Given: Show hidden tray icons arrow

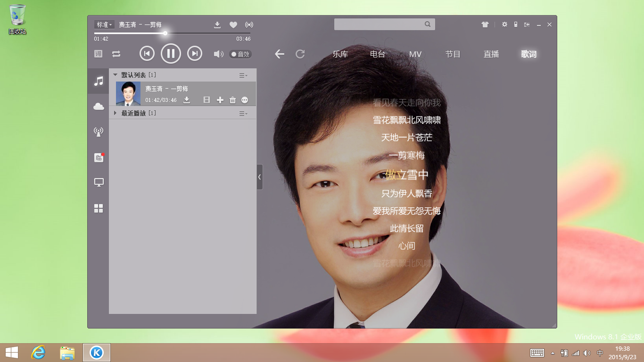Looking at the screenshot, I should click(x=553, y=353).
